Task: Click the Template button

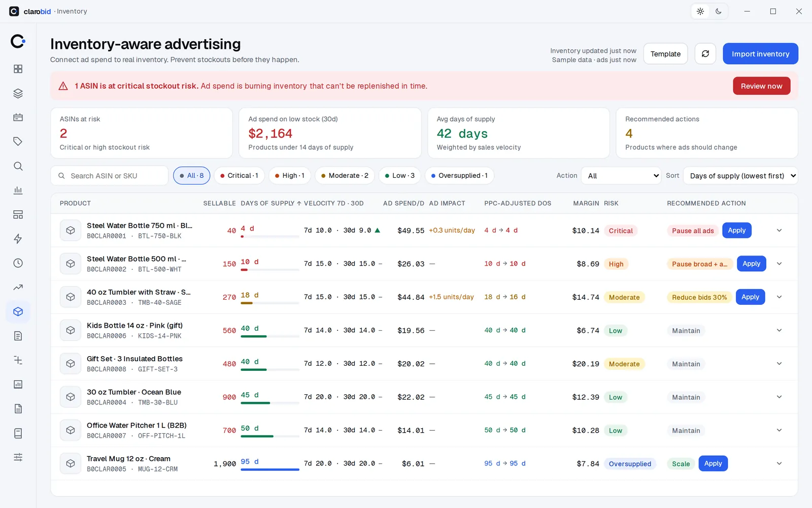Action: [x=665, y=54]
